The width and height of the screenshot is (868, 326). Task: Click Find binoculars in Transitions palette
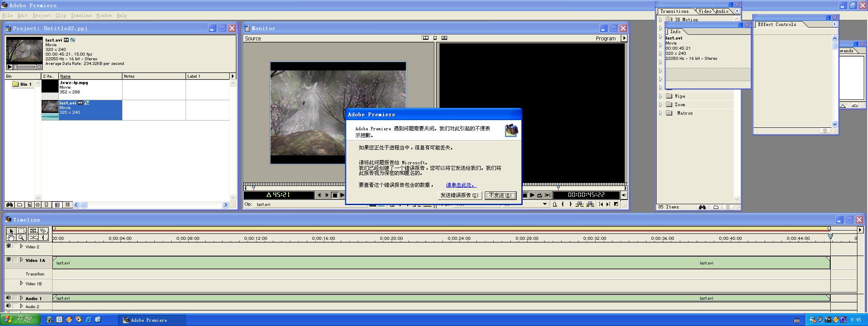pyautogui.click(x=702, y=207)
